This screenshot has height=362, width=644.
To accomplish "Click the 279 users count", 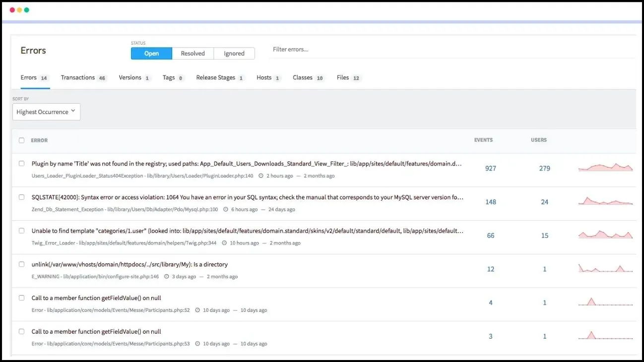I will 545,169.
